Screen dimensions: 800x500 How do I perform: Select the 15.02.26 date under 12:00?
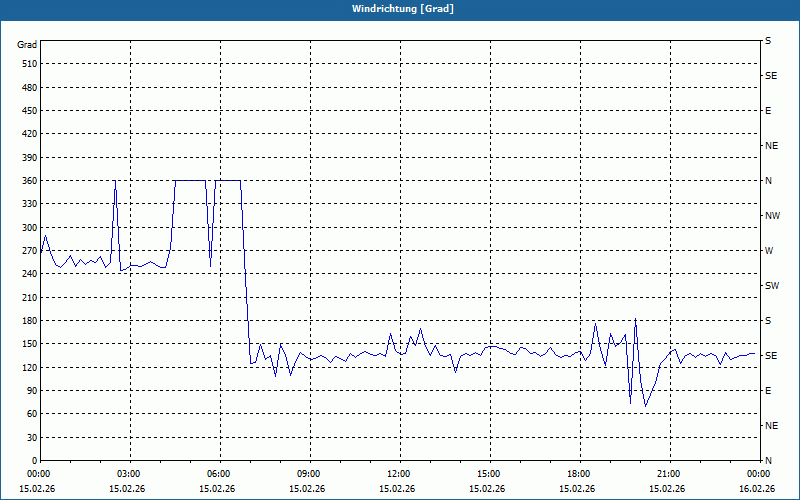[397, 489]
